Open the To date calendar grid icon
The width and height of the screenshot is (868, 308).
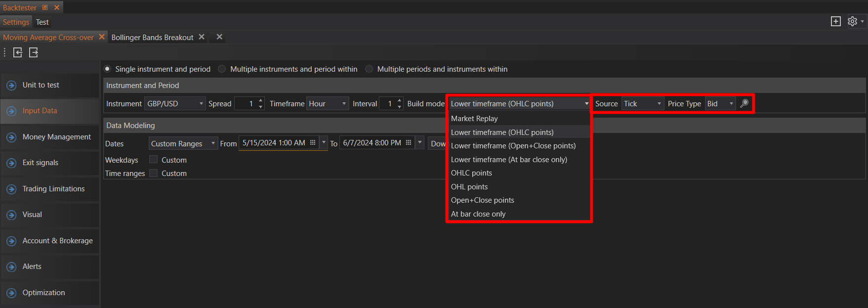coord(409,143)
